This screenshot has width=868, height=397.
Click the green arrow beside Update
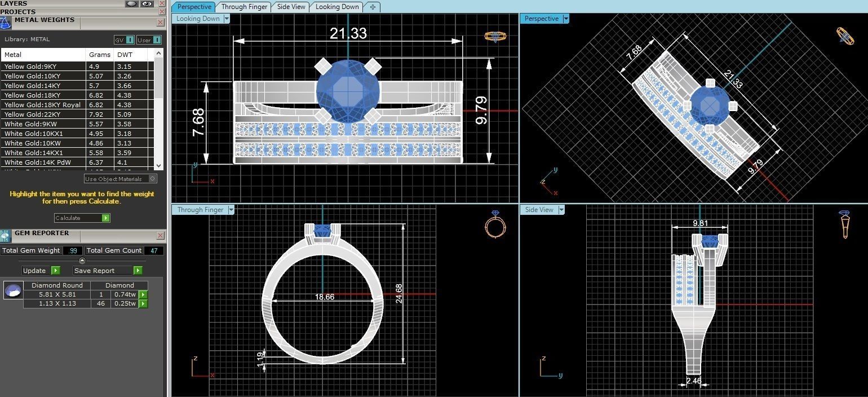55,271
